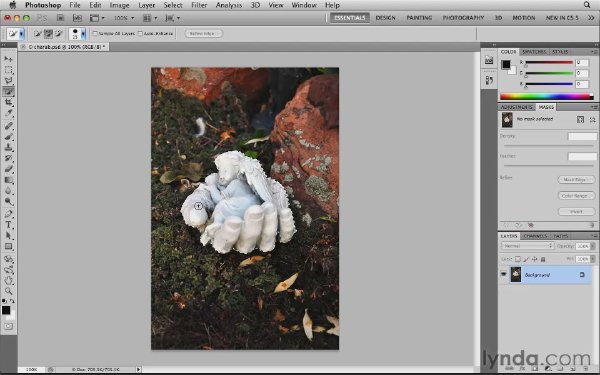Select the Path Selection tool
Viewport: 600px width, 375px height.
[x=8, y=235]
